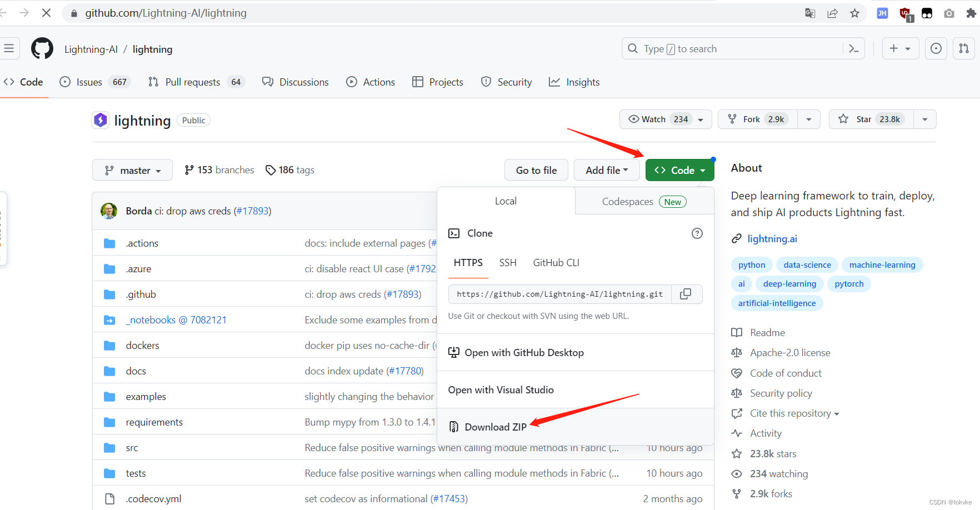Click the camera screenshot extension icon

coord(949,13)
